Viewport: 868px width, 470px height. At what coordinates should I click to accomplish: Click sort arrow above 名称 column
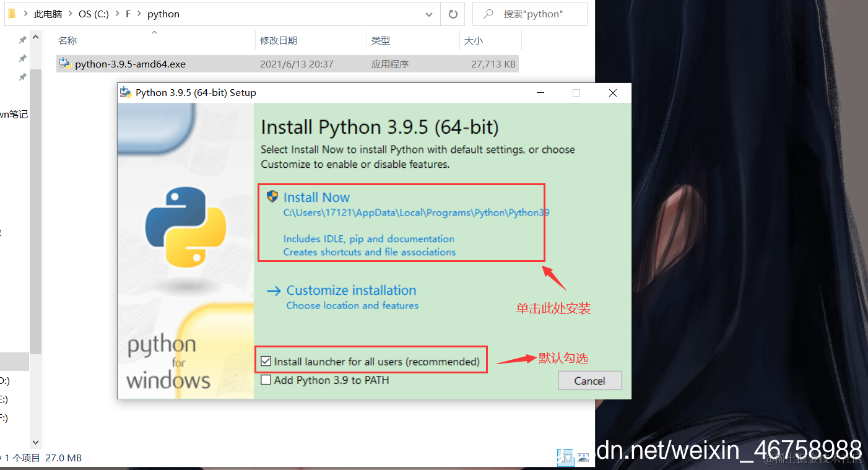tap(154, 32)
